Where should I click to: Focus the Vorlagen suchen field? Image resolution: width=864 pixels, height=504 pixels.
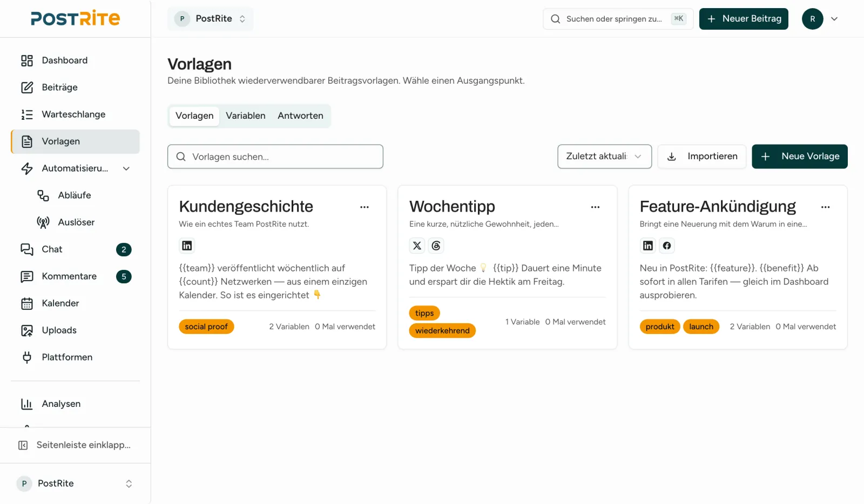coord(275,156)
